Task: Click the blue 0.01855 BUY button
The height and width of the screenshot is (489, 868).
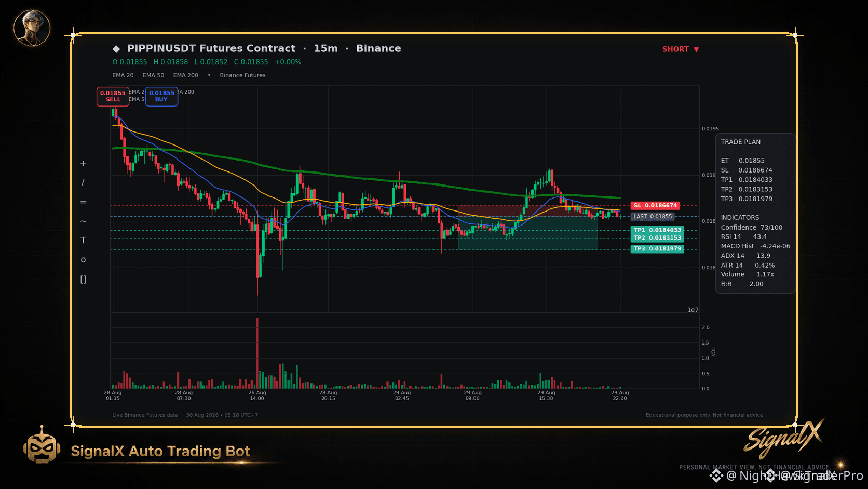Action: pyautogui.click(x=161, y=96)
